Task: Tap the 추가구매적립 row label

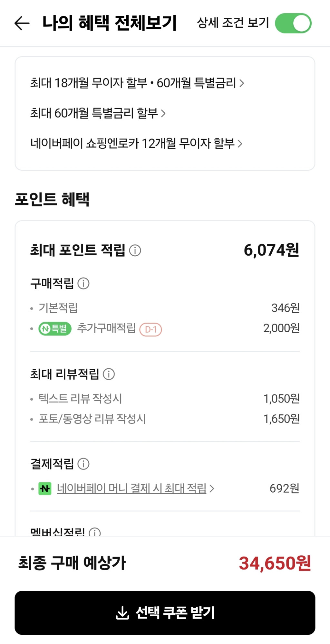Action: [x=106, y=328]
